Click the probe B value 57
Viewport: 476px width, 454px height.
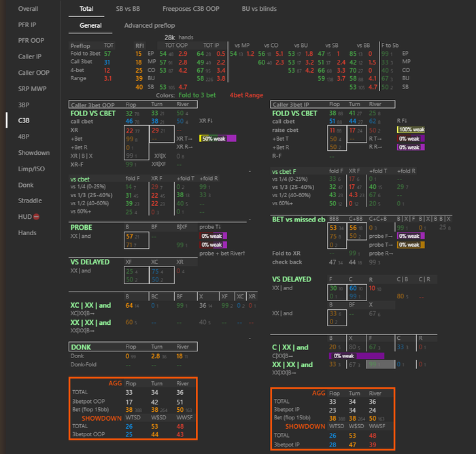(x=130, y=236)
